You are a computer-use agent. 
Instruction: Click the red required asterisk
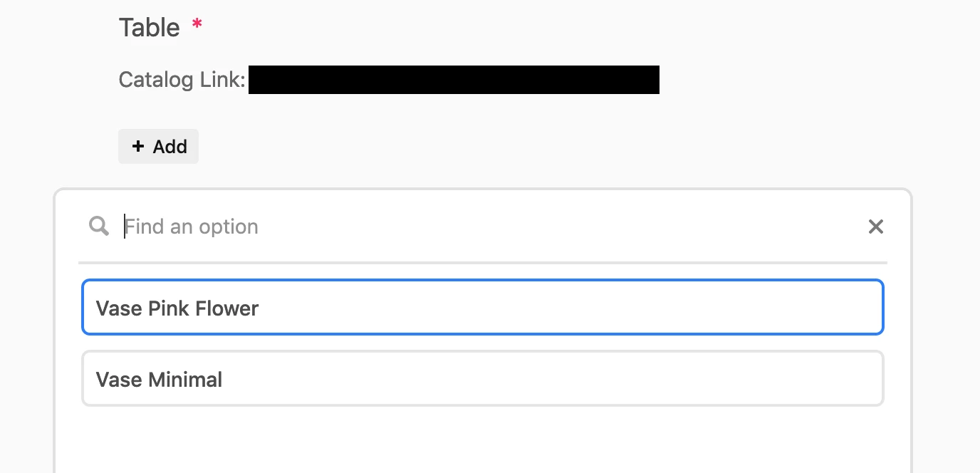[197, 26]
